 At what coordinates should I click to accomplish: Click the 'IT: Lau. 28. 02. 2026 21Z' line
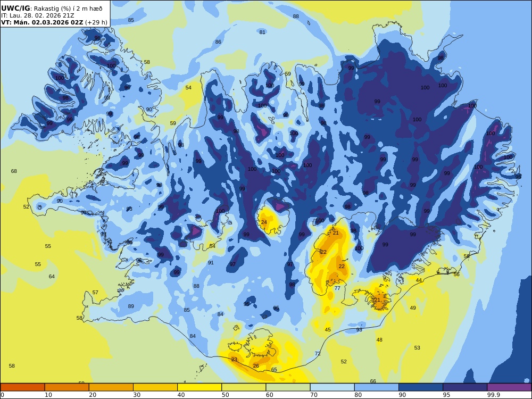coord(37,15)
